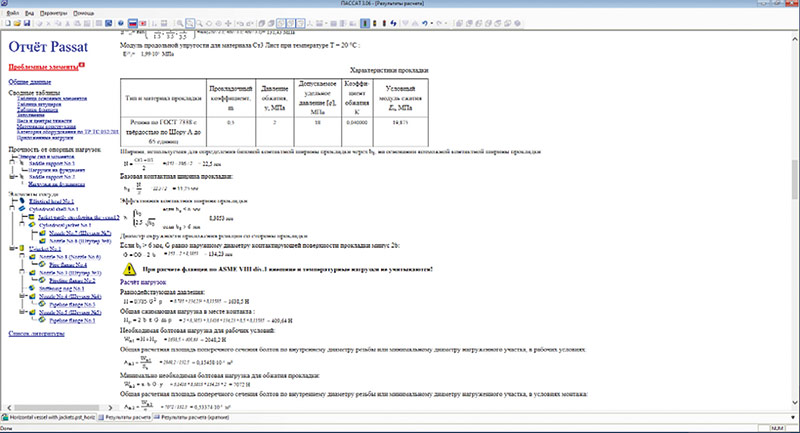Go to Elliptical head No.1 section

tap(51, 201)
